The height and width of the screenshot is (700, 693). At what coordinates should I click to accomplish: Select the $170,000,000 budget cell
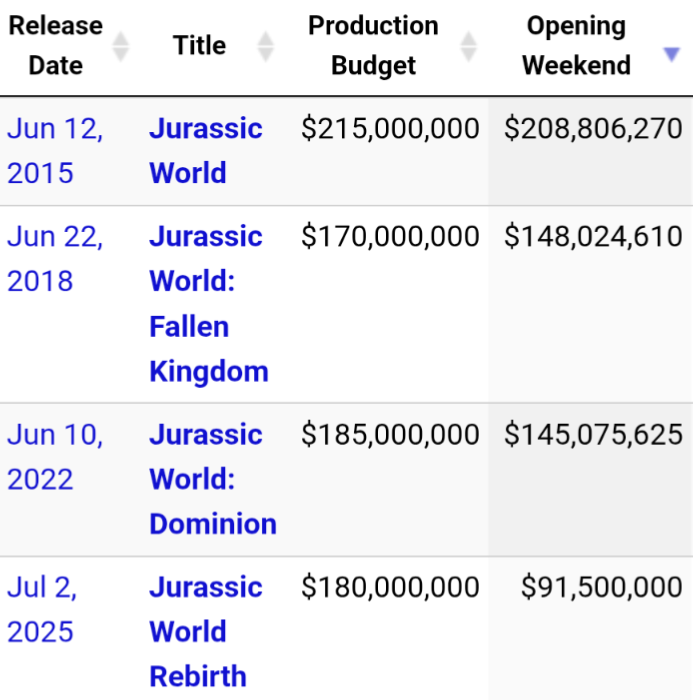390,237
